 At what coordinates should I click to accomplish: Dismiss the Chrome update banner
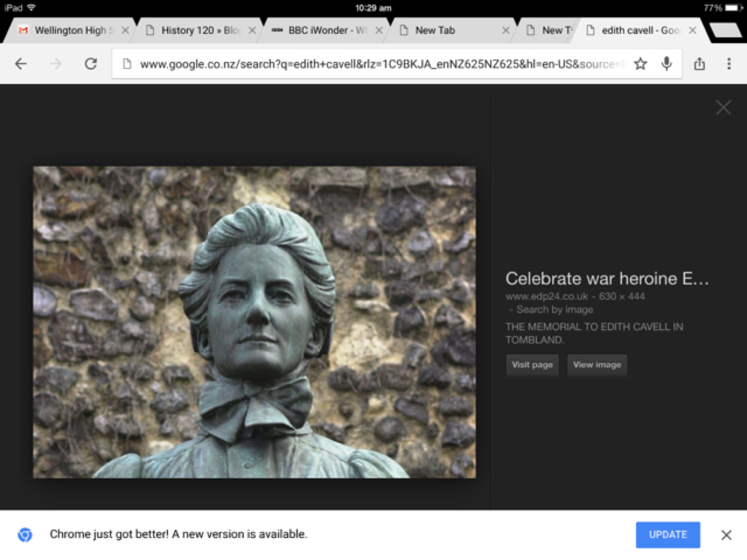coord(726,535)
